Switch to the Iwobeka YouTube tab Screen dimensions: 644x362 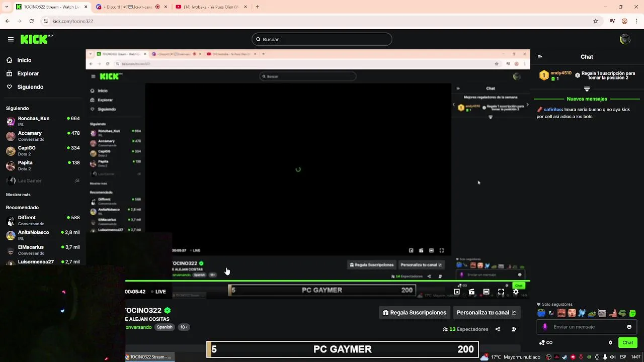[210, 7]
